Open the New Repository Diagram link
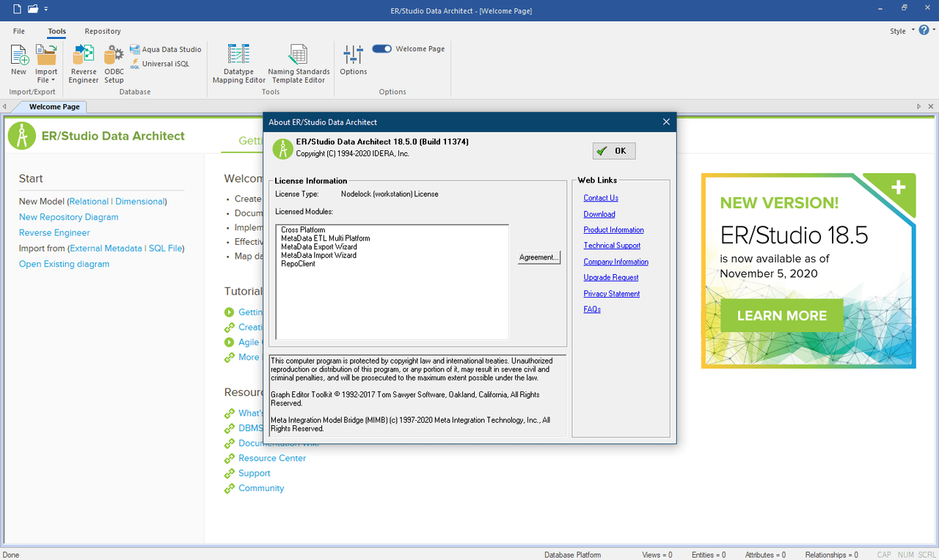This screenshot has width=939, height=560. tap(68, 217)
